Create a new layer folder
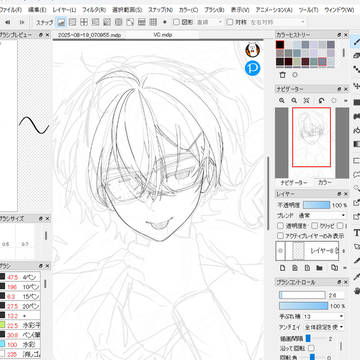The image size is (360, 360). (320, 268)
